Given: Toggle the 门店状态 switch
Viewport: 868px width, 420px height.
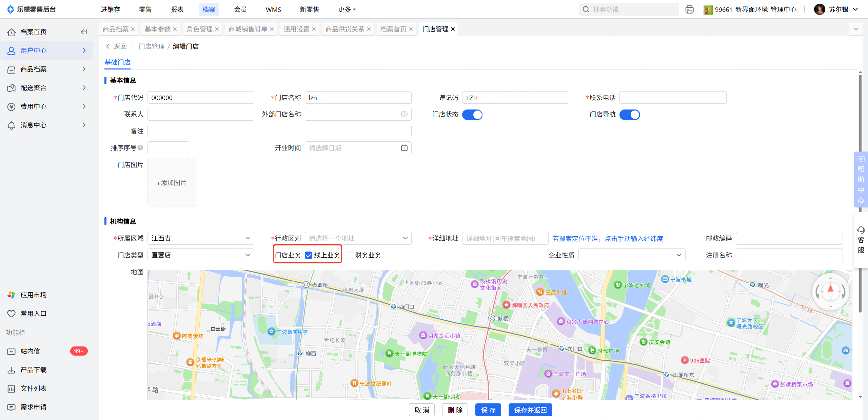Looking at the screenshot, I should point(472,115).
